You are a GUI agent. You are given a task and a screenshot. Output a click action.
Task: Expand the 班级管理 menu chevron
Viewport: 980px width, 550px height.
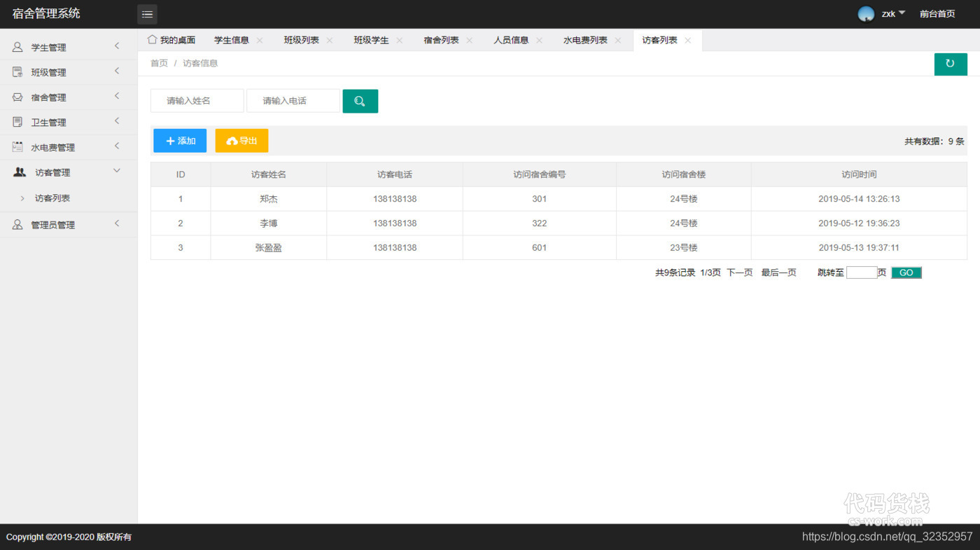click(117, 71)
